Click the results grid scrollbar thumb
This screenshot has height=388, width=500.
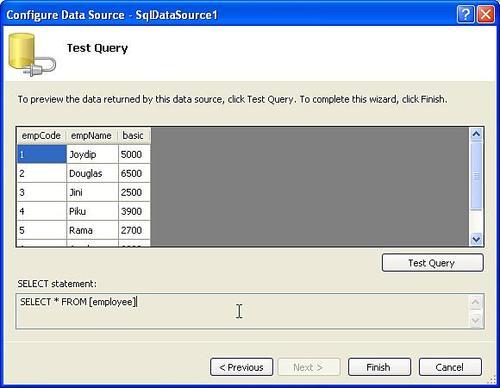tap(476, 176)
